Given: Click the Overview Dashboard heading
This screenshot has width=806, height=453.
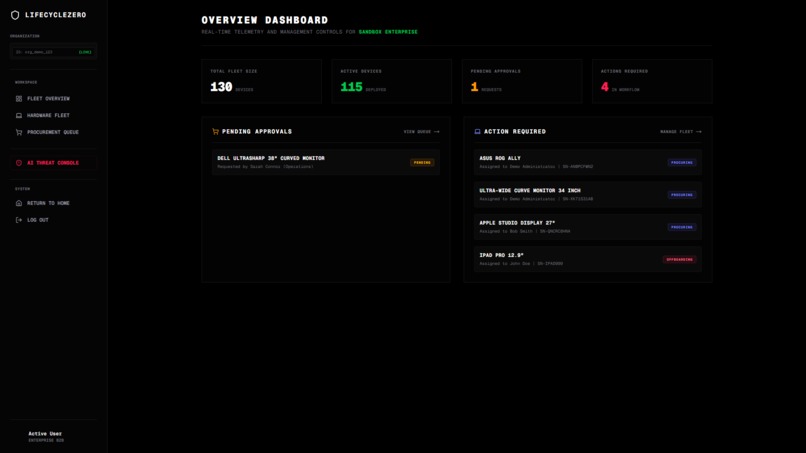Looking at the screenshot, I should click(x=265, y=20).
